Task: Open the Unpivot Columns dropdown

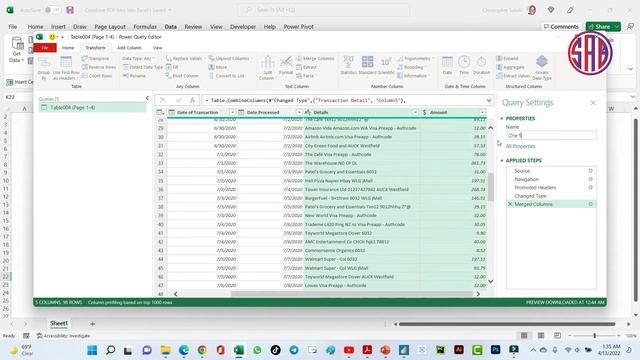Action: (x=230, y=58)
